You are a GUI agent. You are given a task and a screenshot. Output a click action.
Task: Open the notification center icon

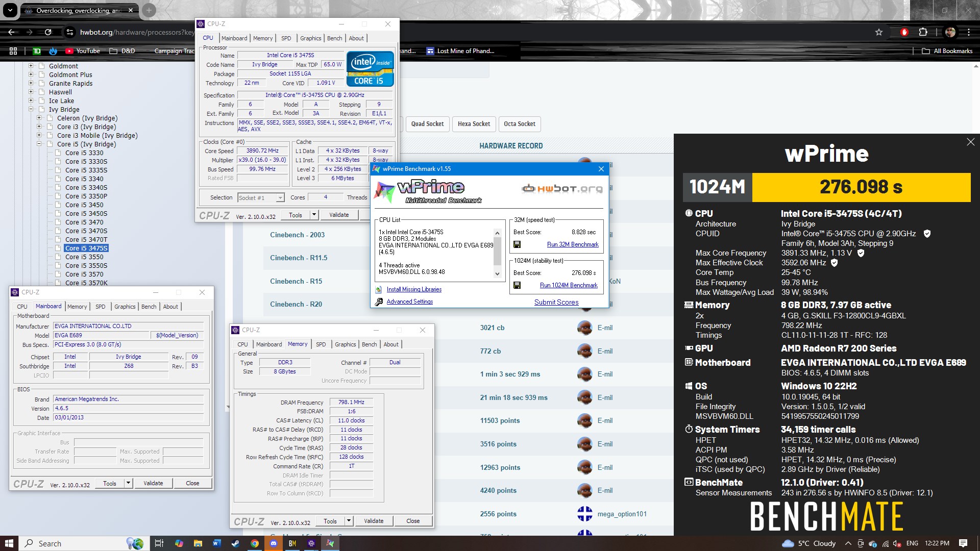[963, 543]
